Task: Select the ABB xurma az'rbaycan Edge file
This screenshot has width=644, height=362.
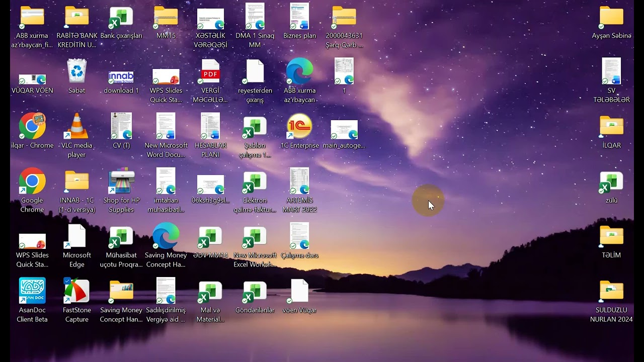Action: [x=299, y=71]
